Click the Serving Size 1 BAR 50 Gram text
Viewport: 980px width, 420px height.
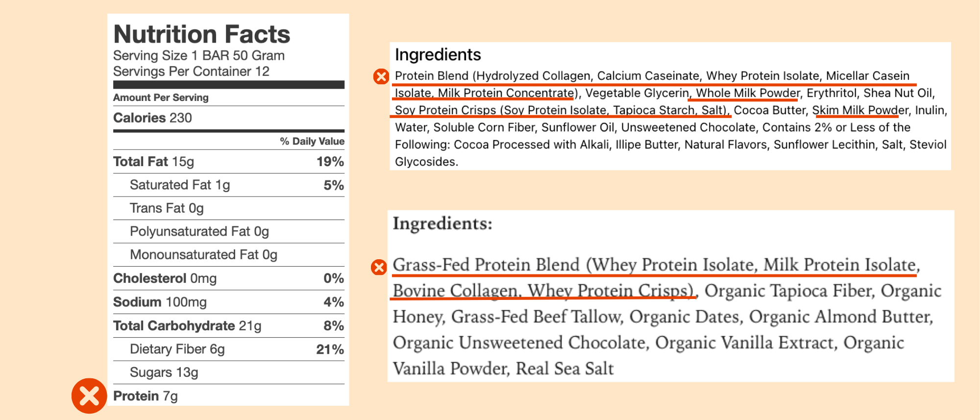coord(199,56)
